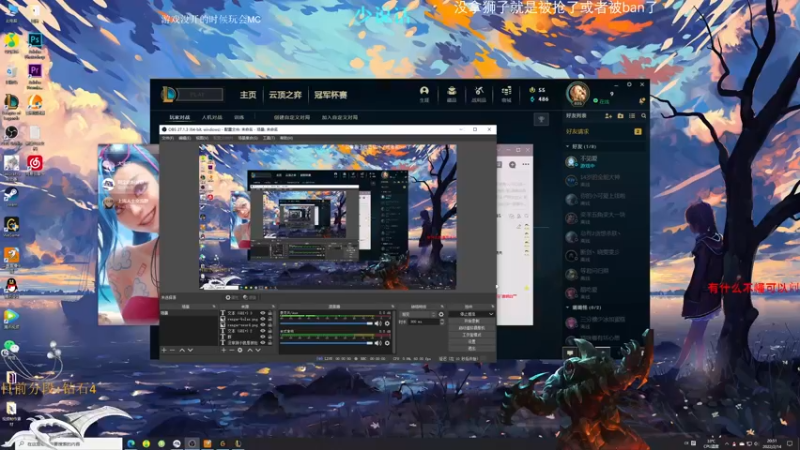The image size is (800, 450).
Task: Collapse the 好友 (1/8) group in friends list
Action: click(x=568, y=146)
